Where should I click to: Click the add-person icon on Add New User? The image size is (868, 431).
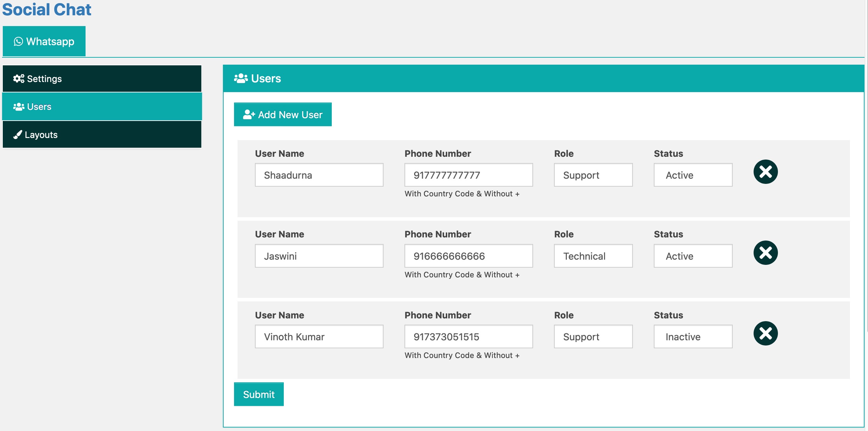(249, 114)
